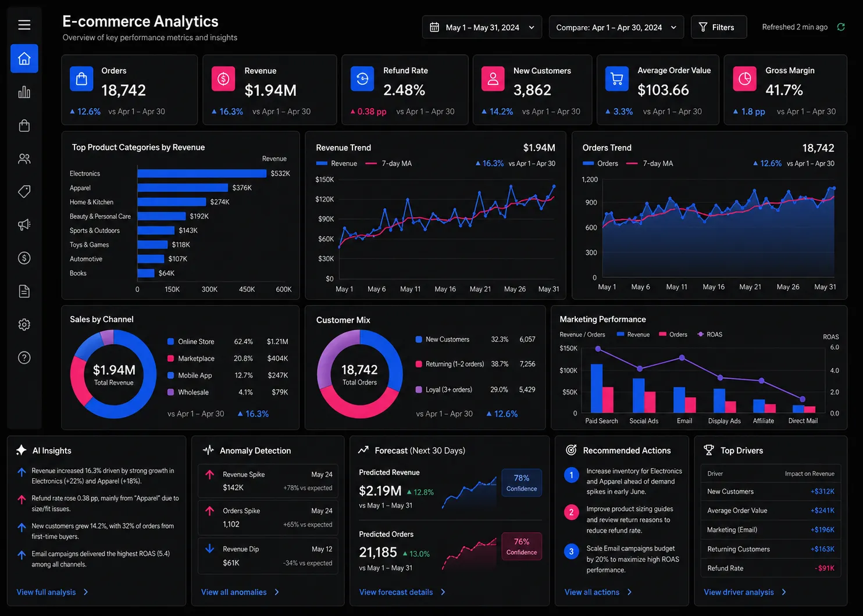Image resolution: width=863 pixels, height=616 pixels.
Task: Click Loyal (3+ orders) purple swatch
Action: coord(419,389)
